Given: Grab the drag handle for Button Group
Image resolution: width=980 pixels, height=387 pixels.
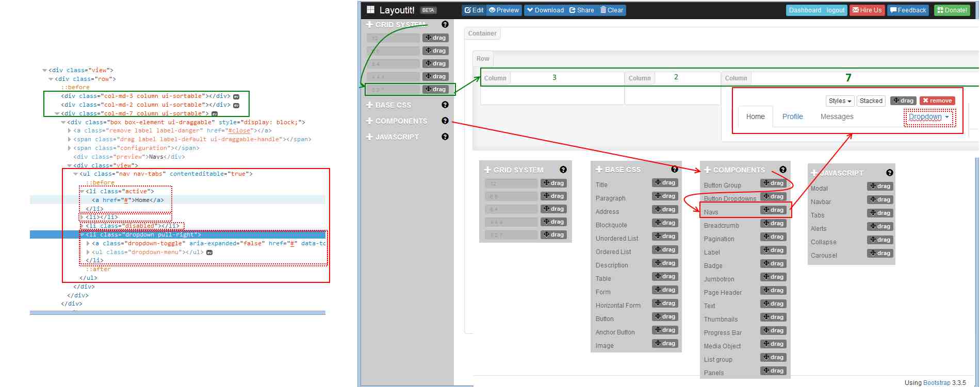Looking at the screenshot, I should point(773,183).
